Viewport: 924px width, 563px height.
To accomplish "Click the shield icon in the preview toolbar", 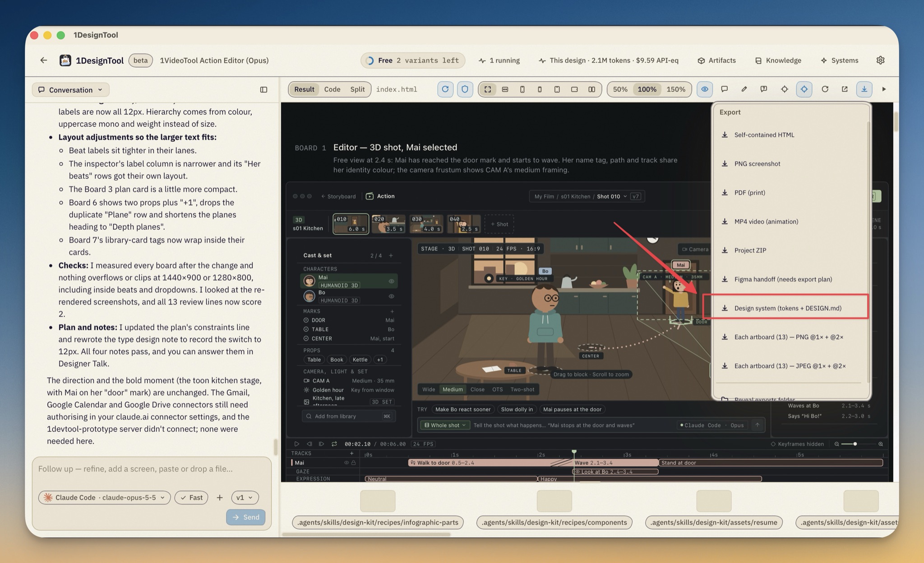I will pyautogui.click(x=465, y=89).
